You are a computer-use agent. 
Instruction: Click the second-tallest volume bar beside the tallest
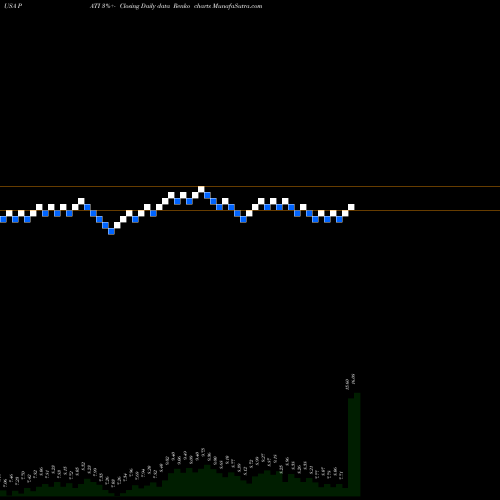[x=351, y=447]
